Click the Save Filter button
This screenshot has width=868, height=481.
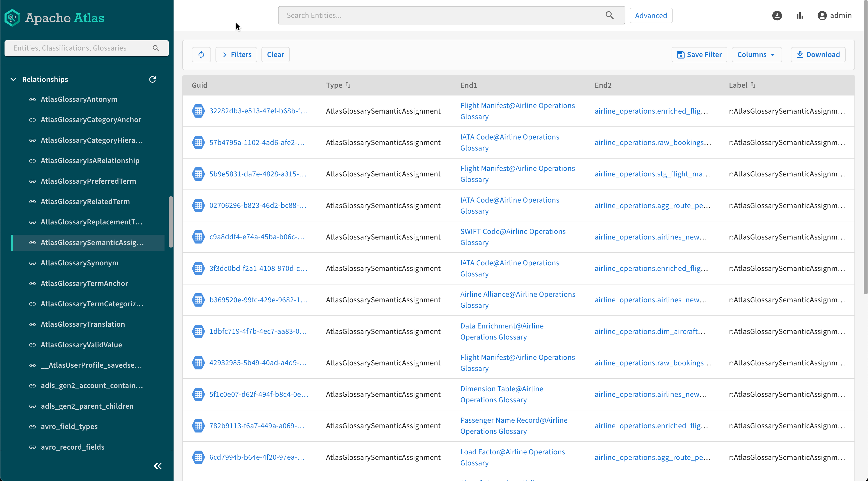699,55
